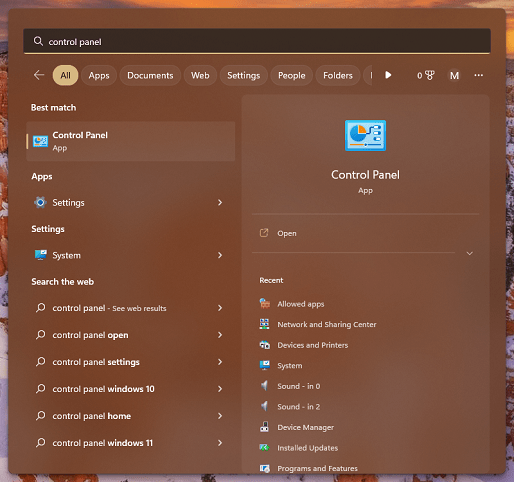Expand 'control panel - See web results' chevron
Viewport: 514px width, 482px height.
(220, 308)
